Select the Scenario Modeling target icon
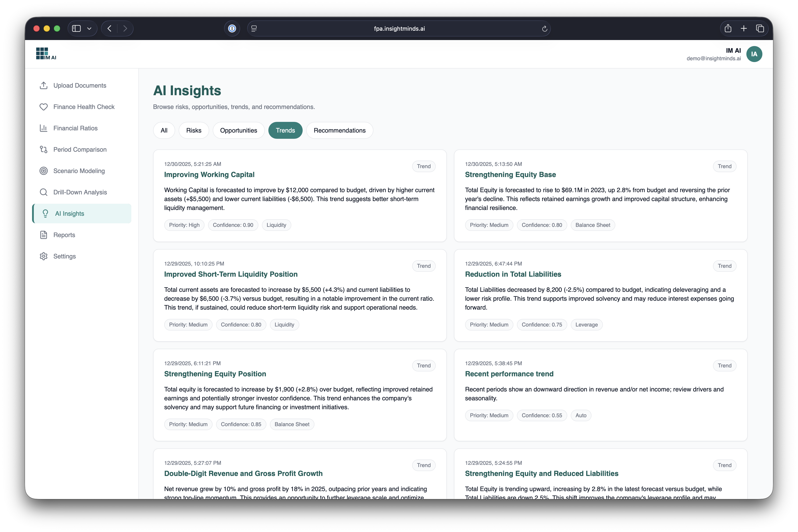The height and width of the screenshot is (532, 798). click(43, 171)
